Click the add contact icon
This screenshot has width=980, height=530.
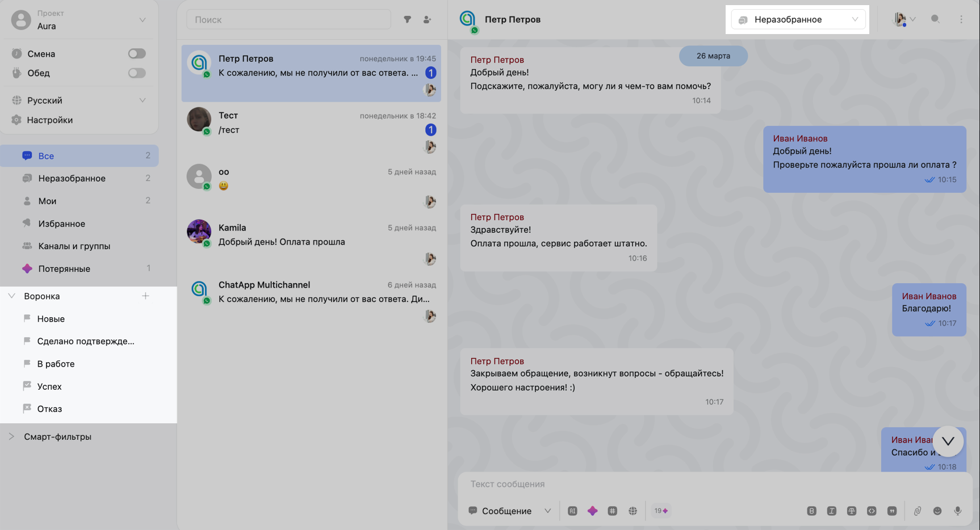click(427, 19)
